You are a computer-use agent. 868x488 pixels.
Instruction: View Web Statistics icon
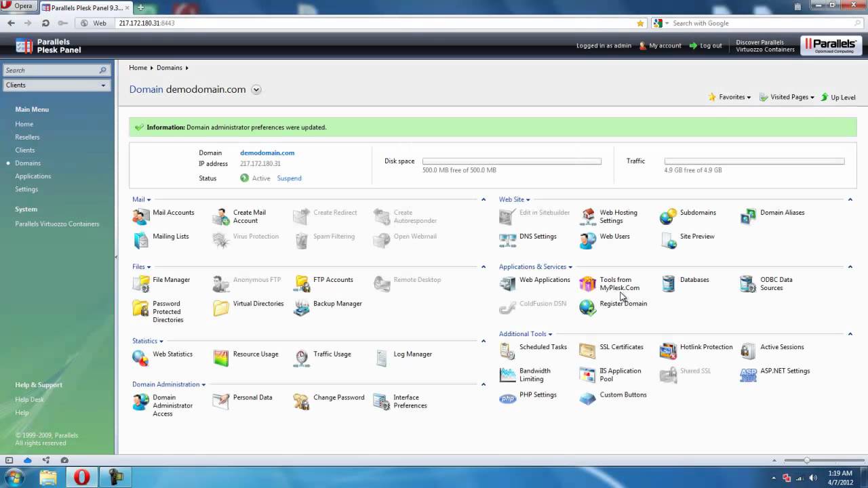[x=141, y=358]
